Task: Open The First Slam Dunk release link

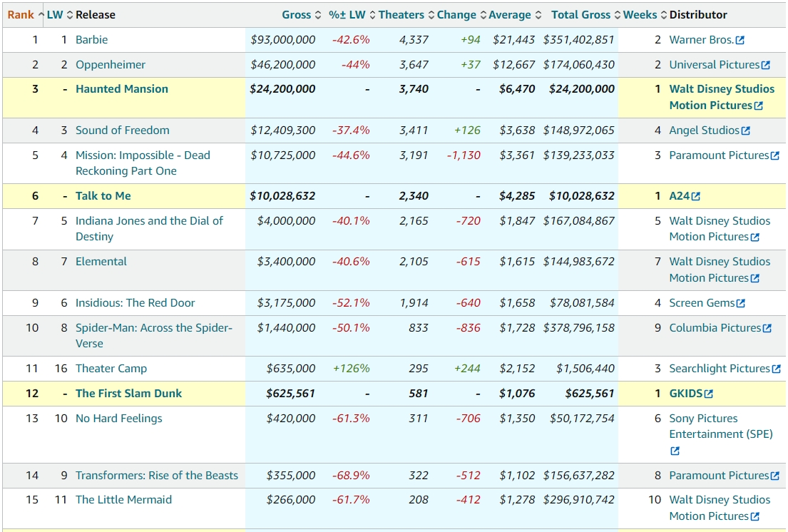Action: [128, 394]
